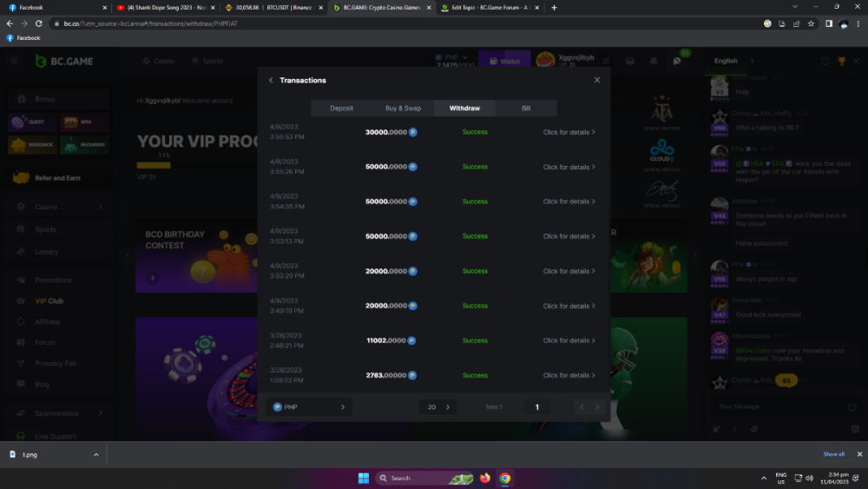Click the page number input field
Viewport: 868px width, 489px height.
tap(537, 406)
